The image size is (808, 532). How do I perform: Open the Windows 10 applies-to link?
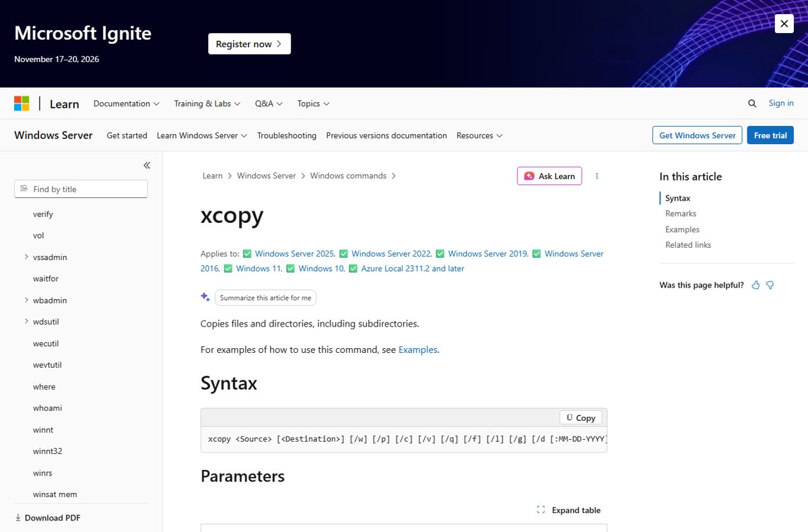click(x=322, y=269)
